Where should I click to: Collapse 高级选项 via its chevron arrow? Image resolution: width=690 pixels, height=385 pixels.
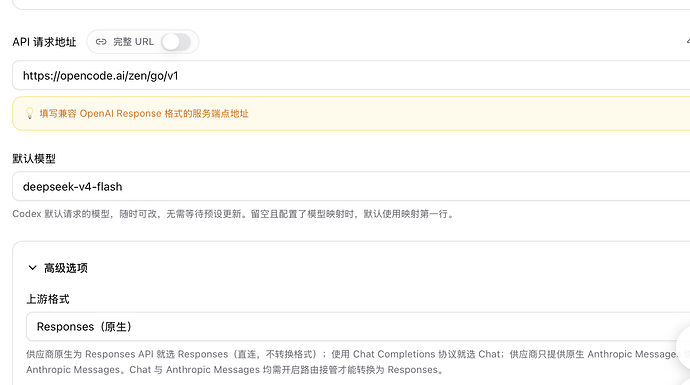[32, 268]
